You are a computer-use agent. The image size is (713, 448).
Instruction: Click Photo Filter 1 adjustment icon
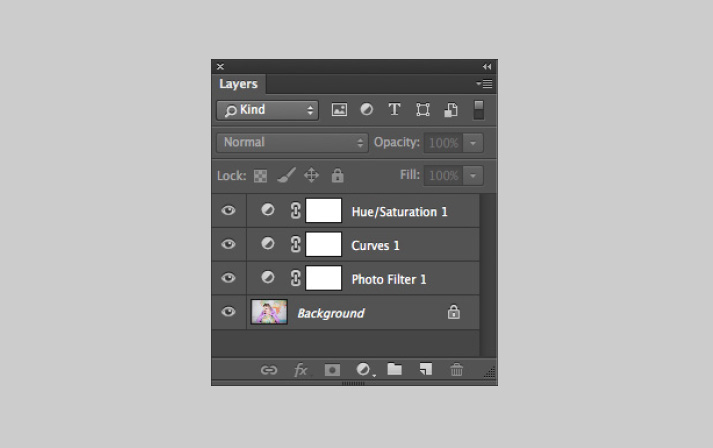point(268,277)
